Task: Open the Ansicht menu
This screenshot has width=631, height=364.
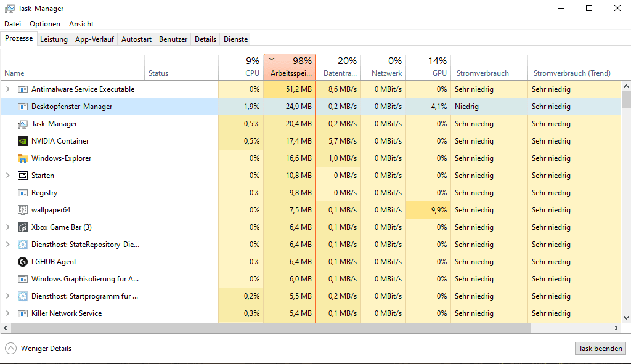Action: click(81, 24)
